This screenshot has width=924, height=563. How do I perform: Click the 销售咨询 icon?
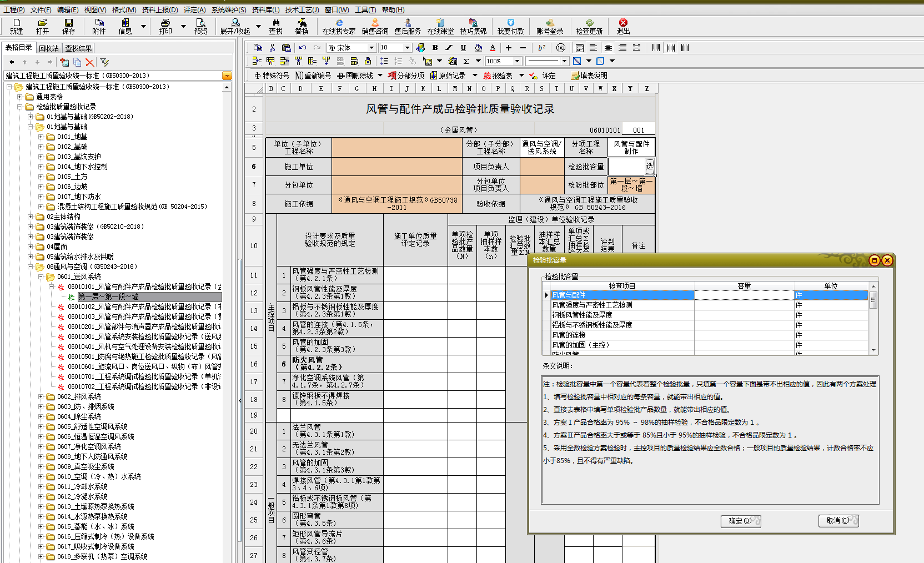point(375,26)
